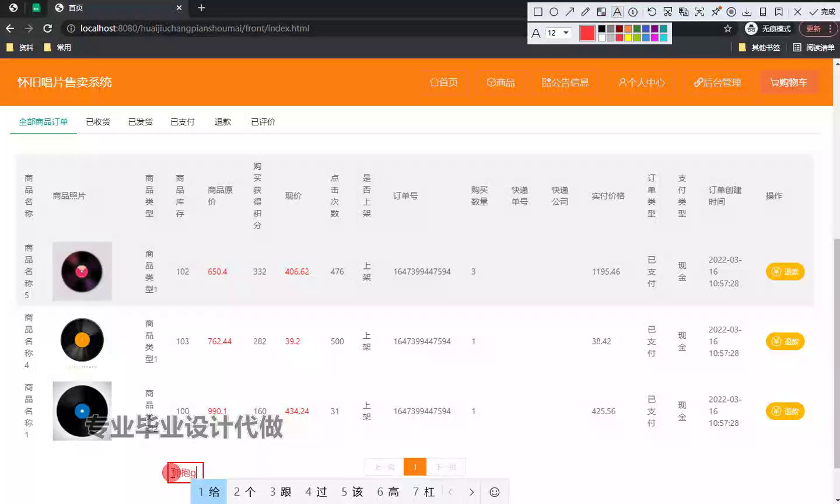Select the mosaic blur tool

click(601, 12)
